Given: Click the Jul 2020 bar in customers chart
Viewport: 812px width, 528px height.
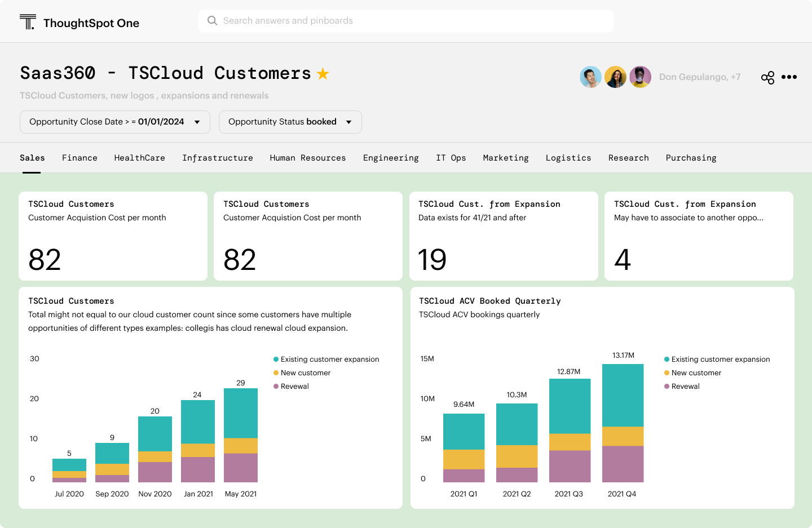Looking at the screenshot, I should (69, 471).
